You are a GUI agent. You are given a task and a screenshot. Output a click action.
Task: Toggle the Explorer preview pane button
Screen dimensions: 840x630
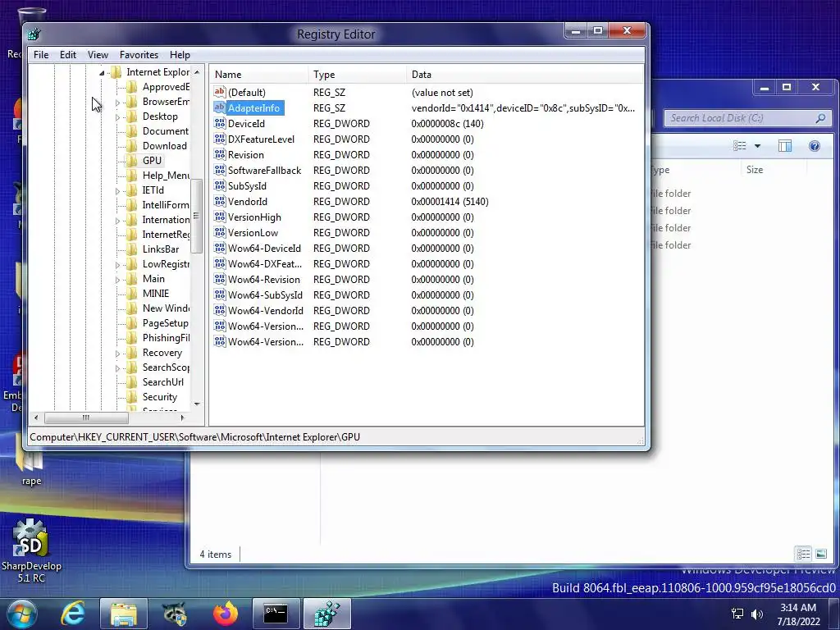point(785,146)
